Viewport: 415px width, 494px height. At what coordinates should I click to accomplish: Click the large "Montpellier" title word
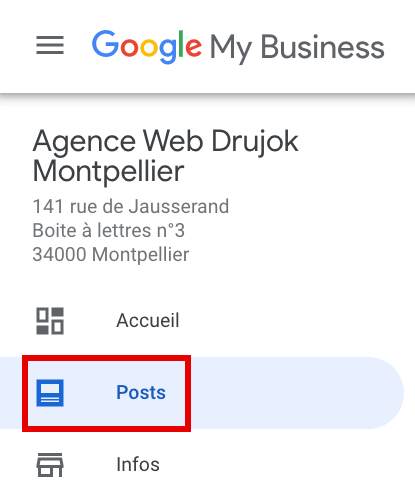click(108, 172)
